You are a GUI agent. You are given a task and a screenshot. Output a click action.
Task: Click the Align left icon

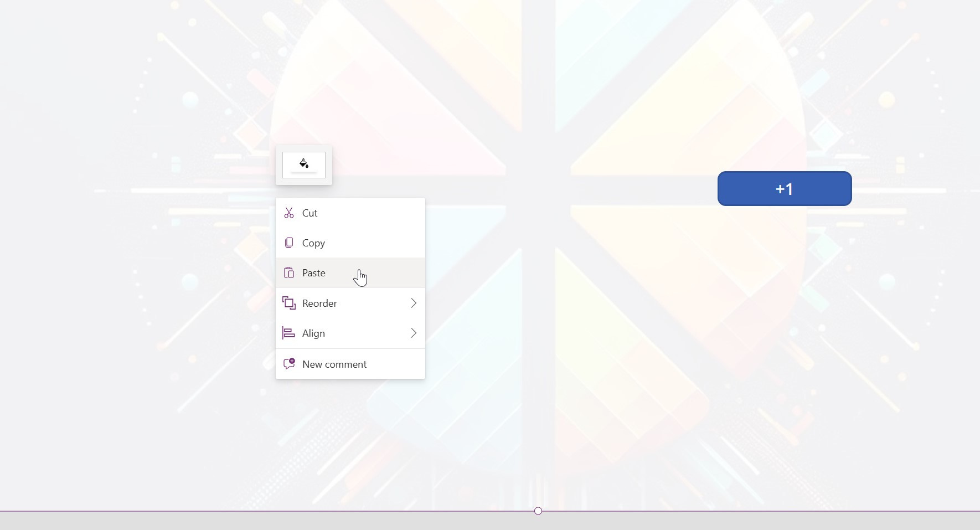[x=288, y=333]
